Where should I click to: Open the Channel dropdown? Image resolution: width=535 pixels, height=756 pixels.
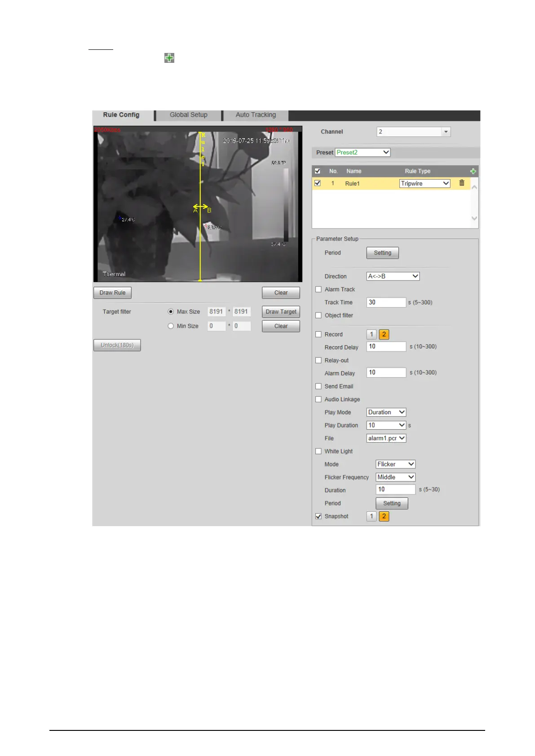[x=413, y=132]
